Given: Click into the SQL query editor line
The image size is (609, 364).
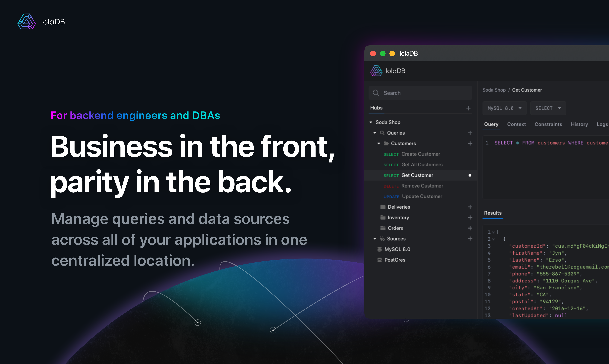Looking at the screenshot, I should (x=551, y=143).
